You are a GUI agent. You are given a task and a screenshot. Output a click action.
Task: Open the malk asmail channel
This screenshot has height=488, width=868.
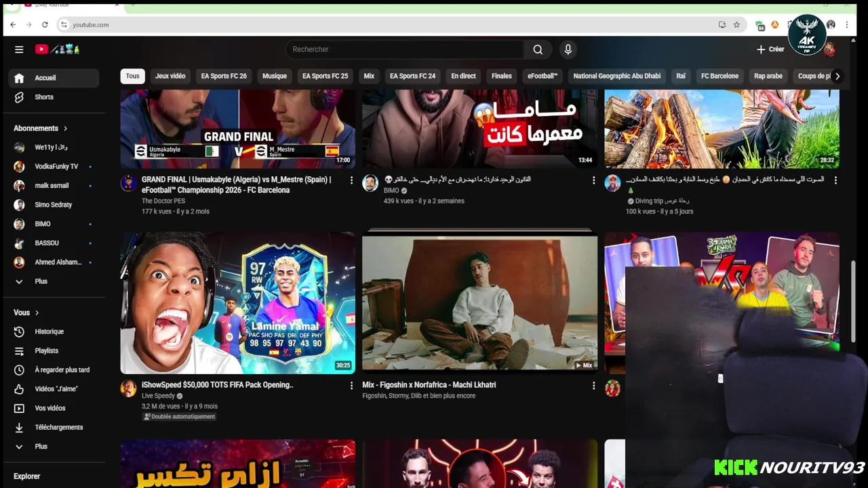click(54, 186)
